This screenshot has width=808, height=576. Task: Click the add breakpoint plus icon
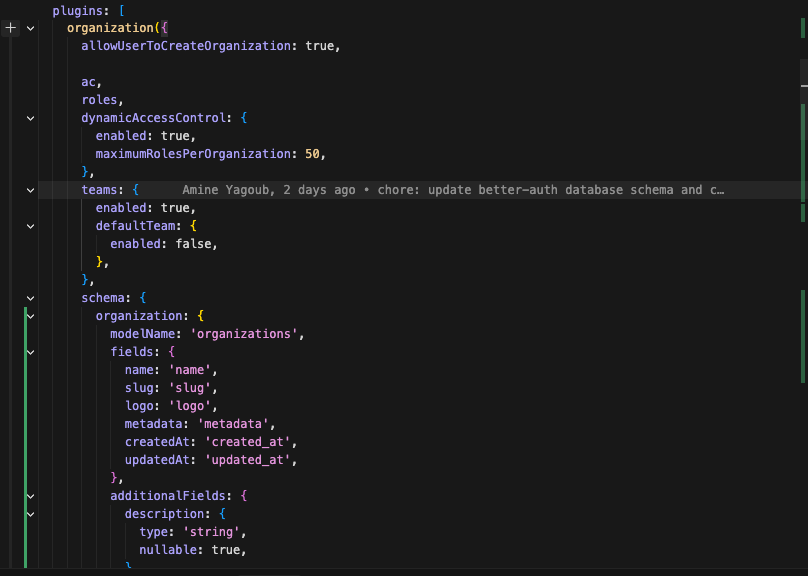coord(10,28)
